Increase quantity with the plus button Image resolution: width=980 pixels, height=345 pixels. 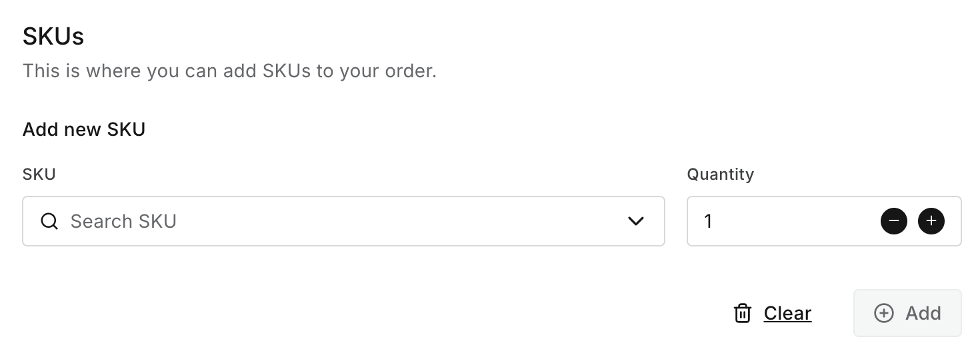coord(931,221)
